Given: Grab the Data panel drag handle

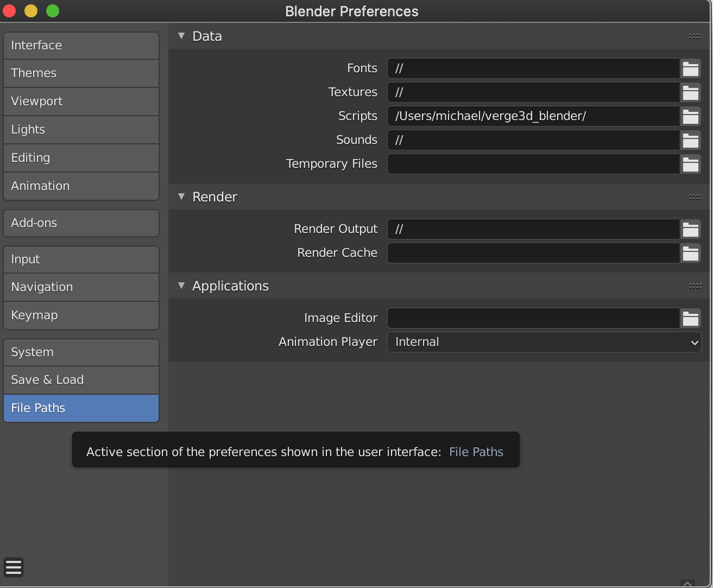Looking at the screenshot, I should pos(695,36).
